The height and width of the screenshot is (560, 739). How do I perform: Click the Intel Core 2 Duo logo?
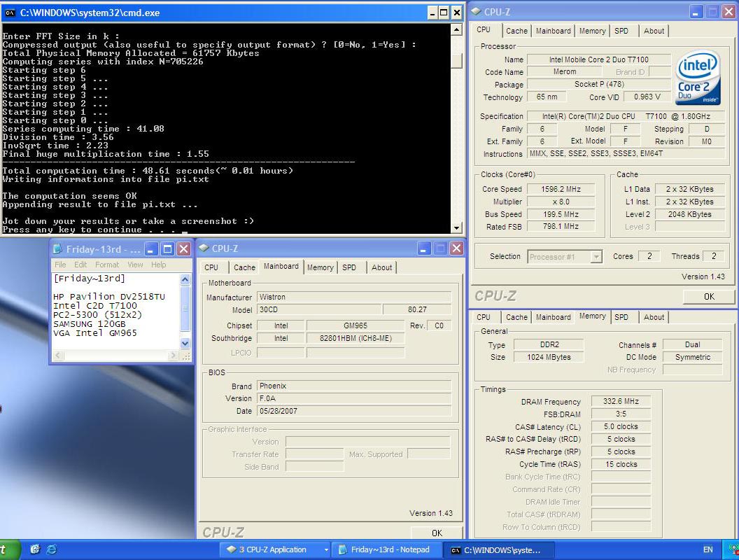pyautogui.click(x=698, y=77)
